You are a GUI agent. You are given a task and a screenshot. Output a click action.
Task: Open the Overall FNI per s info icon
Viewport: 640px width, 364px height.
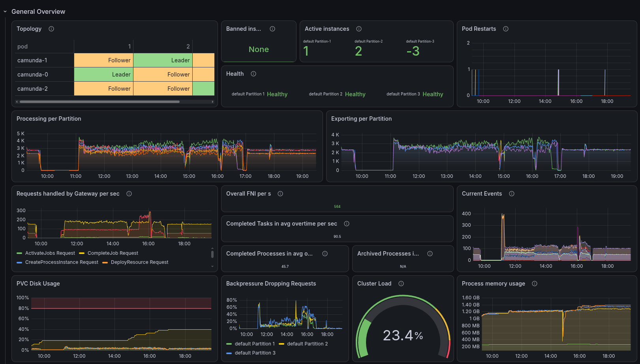tap(280, 194)
